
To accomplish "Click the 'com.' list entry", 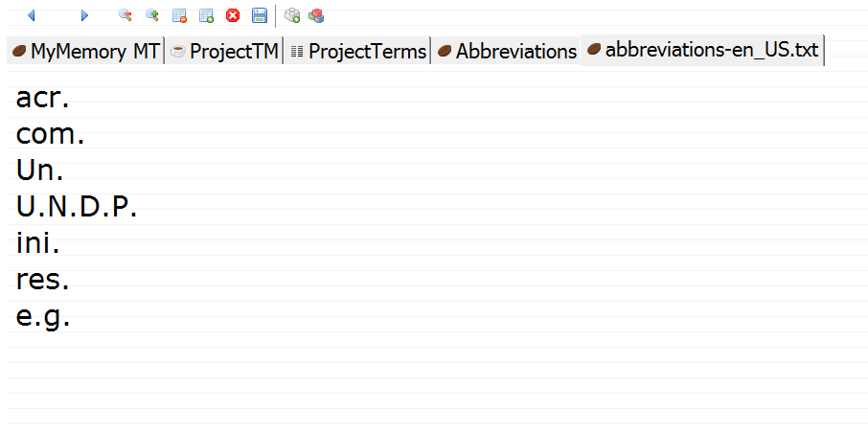I will [51, 134].
